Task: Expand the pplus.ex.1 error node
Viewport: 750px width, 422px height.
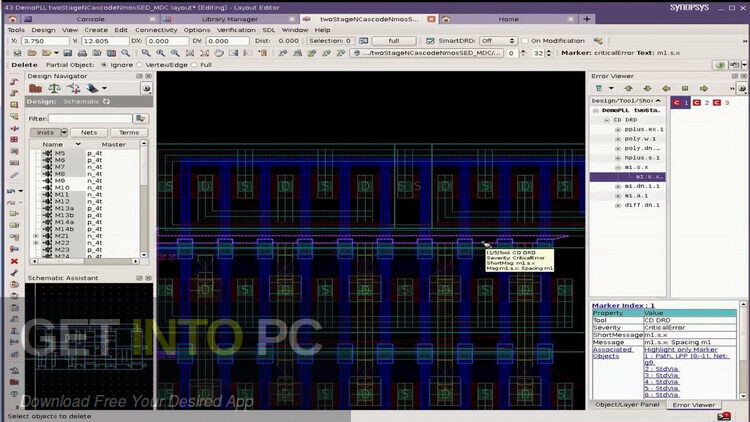Action: (618, 130)
